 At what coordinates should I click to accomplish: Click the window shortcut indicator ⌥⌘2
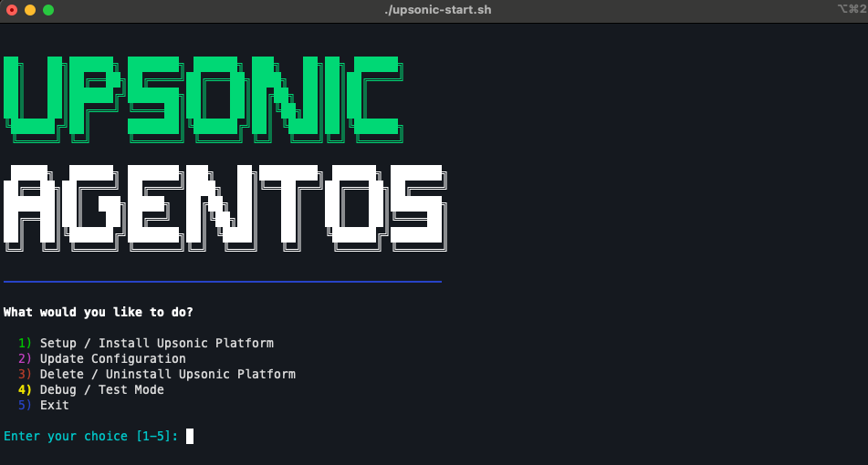point(852,9)
